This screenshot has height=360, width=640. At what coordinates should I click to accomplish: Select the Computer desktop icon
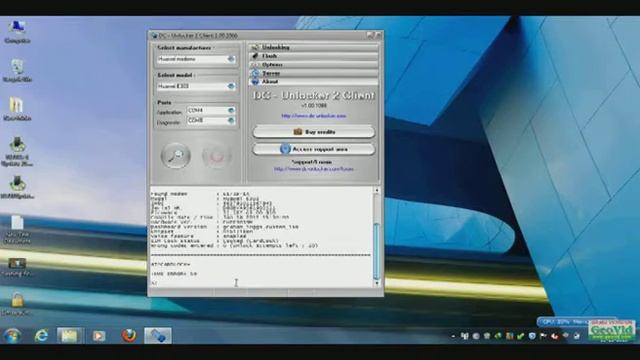(x=17, y=32)
